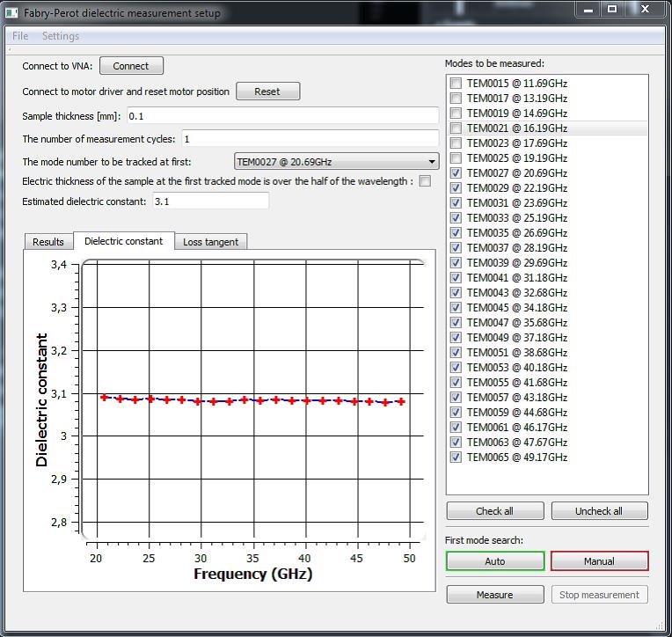Open the File menu
672x637 pixels.
pos(20,36)
